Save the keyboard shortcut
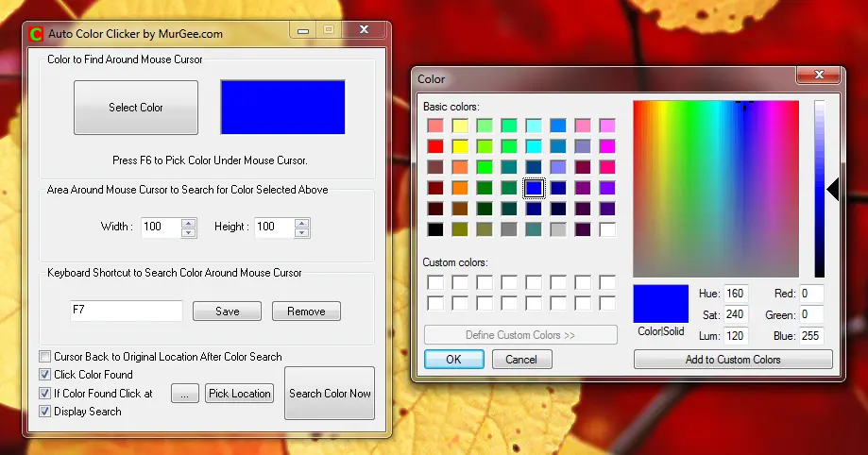The width and height of the screenshot is (868, 455). click(227, 312)
